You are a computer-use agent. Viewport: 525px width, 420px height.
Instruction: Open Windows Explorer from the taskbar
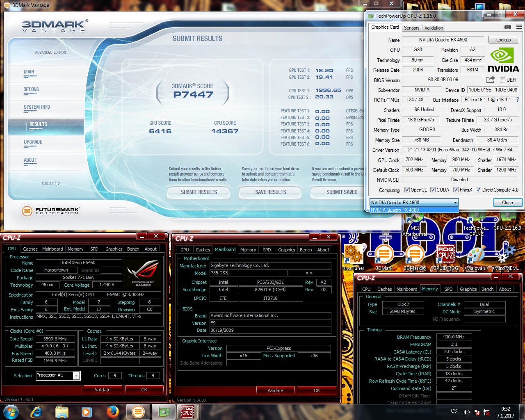62,411
